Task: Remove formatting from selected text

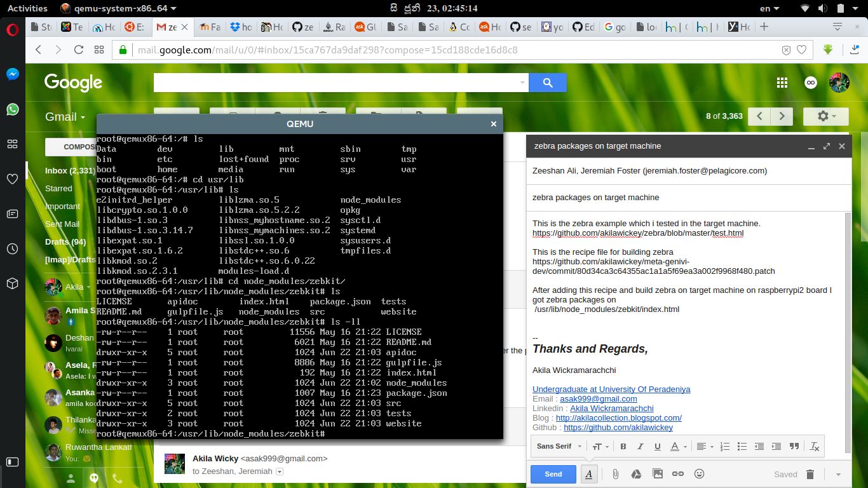Action: [815, 446]
